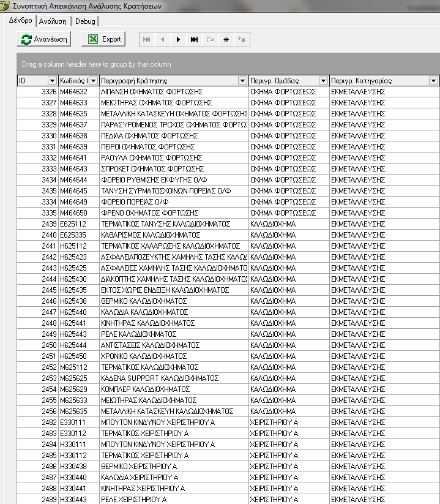This screenshot has height=504, width=440.
Task: Select code cell M464650
Action: [x=79, y=213]
